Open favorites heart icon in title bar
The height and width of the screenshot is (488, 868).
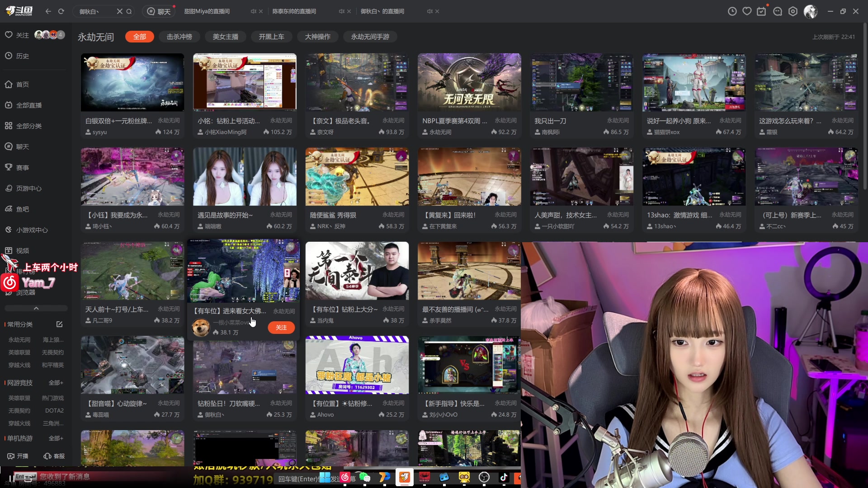(x=747, y=11)
